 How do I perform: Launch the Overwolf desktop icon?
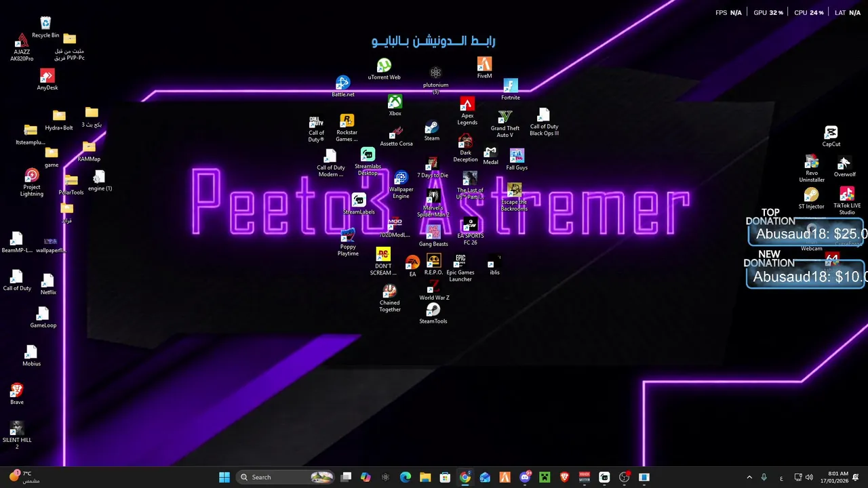[x=844, y=167]
